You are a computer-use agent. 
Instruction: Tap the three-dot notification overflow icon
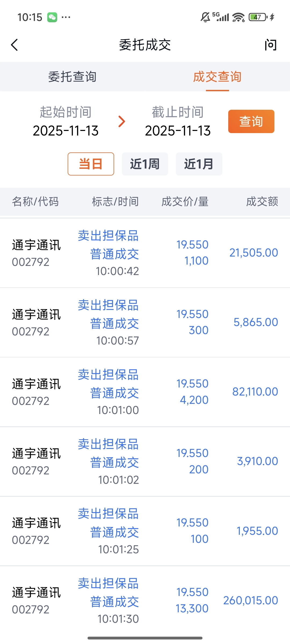[x=66, y=17]
